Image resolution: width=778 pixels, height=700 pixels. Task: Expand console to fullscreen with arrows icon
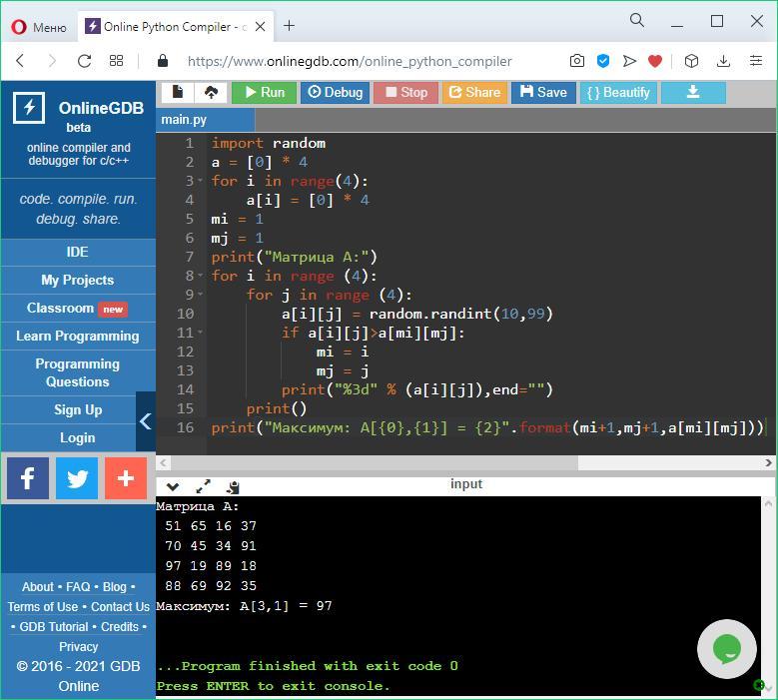pos(203,486)
